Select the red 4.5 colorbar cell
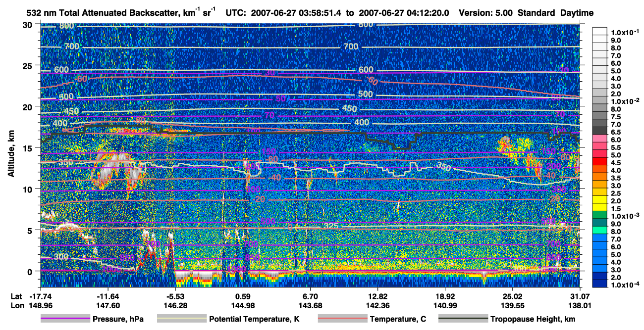Image resolution: width=644 pixels, height=330 pixels. (600, 163)
